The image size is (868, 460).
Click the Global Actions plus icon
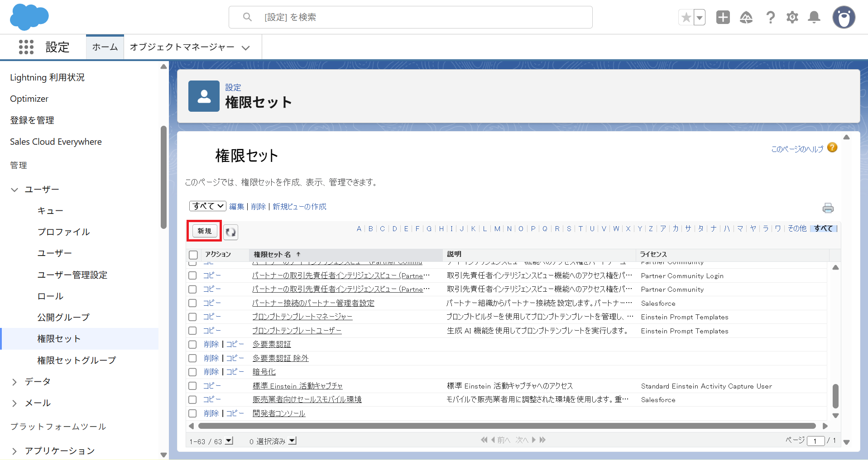click(723, 18)
